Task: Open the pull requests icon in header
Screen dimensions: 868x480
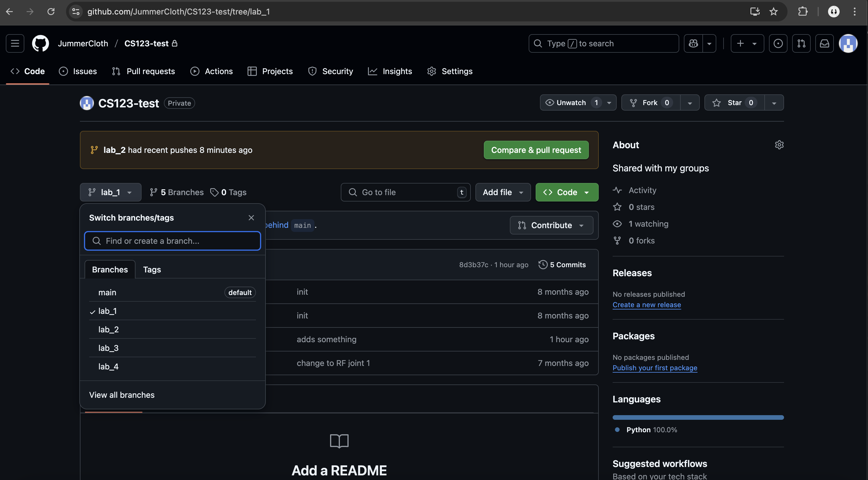Action: pyautogui.click(x=801, y=43)
